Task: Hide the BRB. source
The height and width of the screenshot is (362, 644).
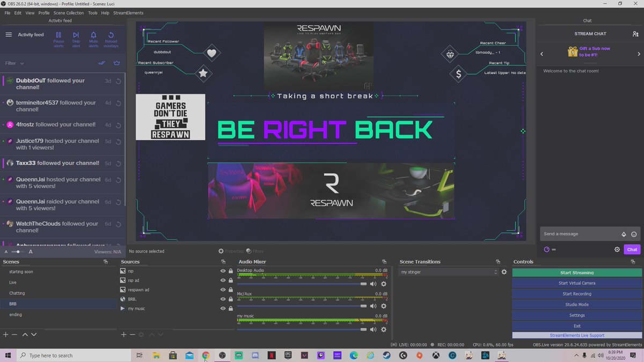Action: 223,299
